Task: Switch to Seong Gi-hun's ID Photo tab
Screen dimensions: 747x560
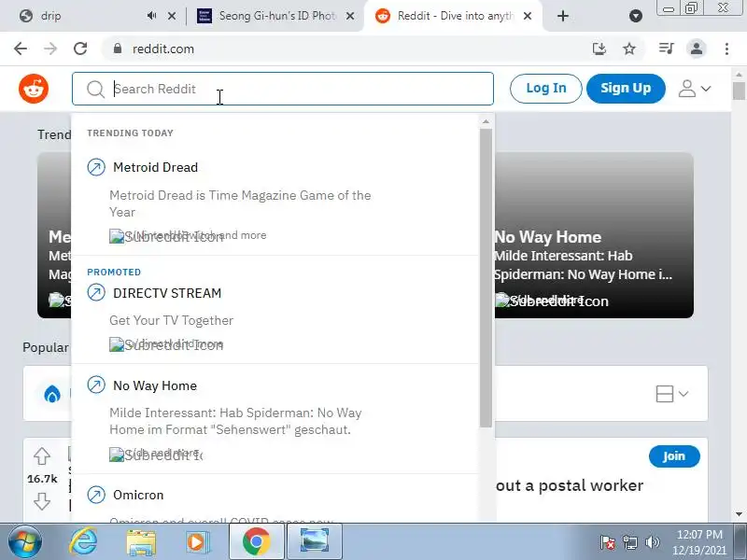Action: (x=276, y=16)
